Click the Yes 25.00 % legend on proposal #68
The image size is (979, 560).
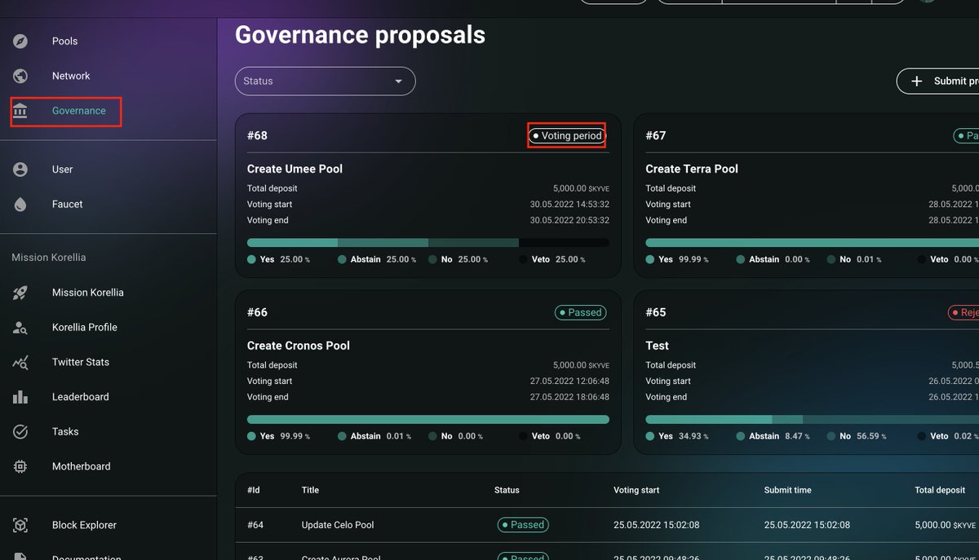click(278, 259)
